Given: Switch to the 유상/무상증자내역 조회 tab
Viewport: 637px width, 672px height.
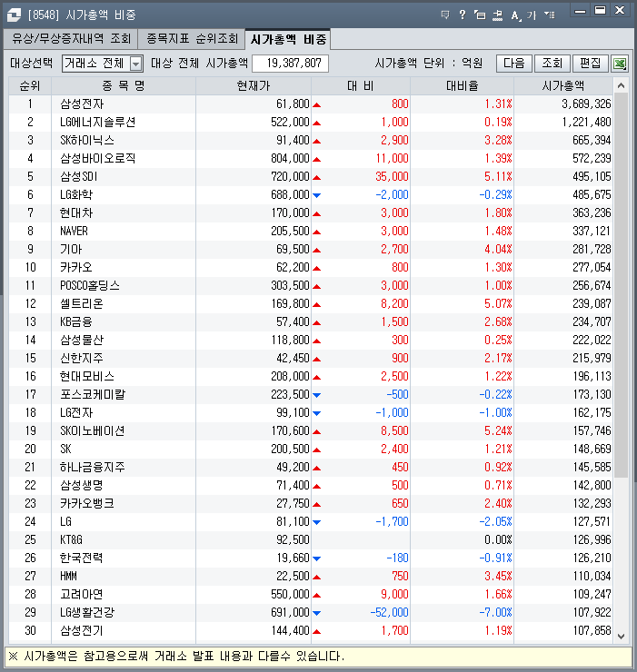Looking at the screenshot, I should tap(71, 39).
